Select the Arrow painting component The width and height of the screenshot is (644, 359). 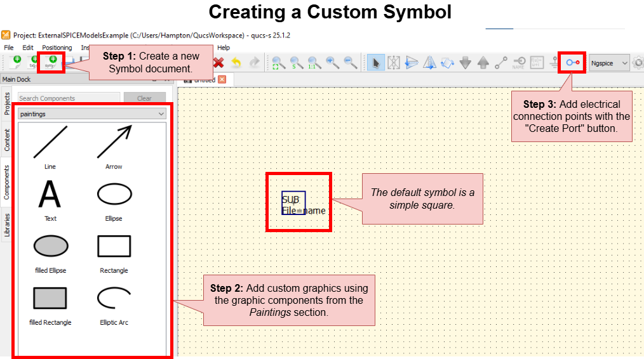point(114,147)
